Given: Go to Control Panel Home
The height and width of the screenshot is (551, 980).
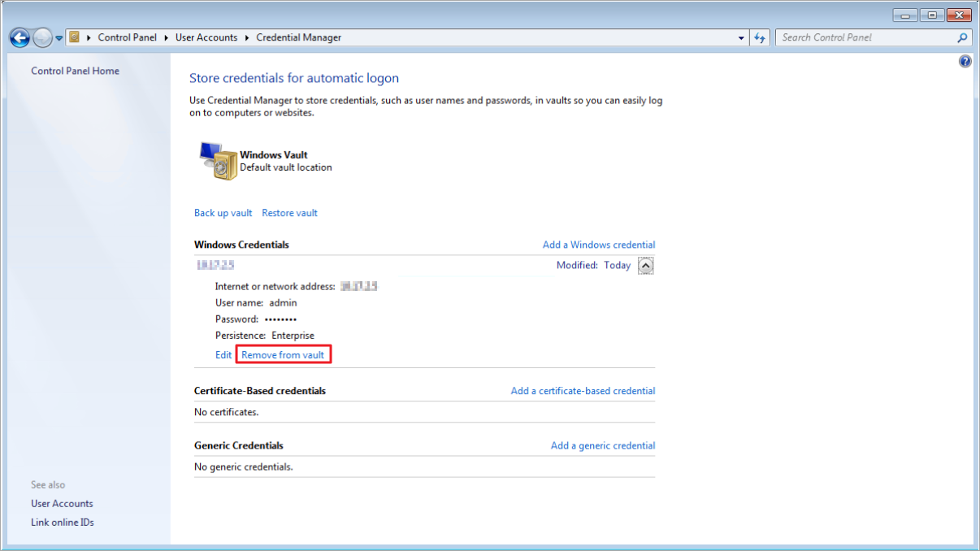Looking at the screenshot, I should (x=75, y=71).
